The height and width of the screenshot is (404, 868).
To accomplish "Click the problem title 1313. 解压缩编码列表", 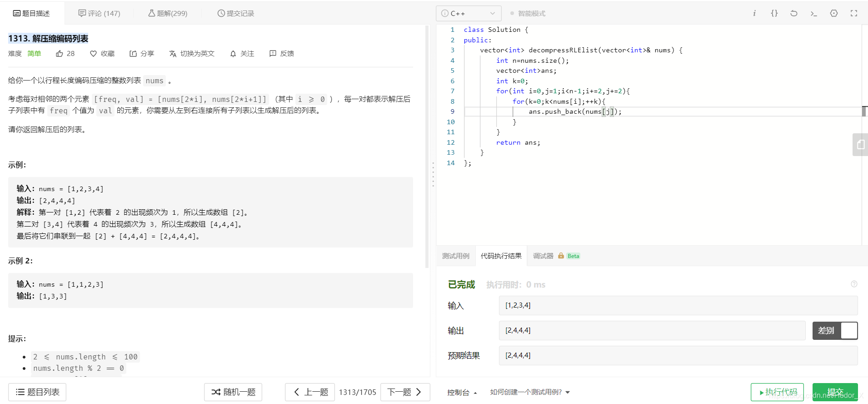I will (x=48, y=39).
